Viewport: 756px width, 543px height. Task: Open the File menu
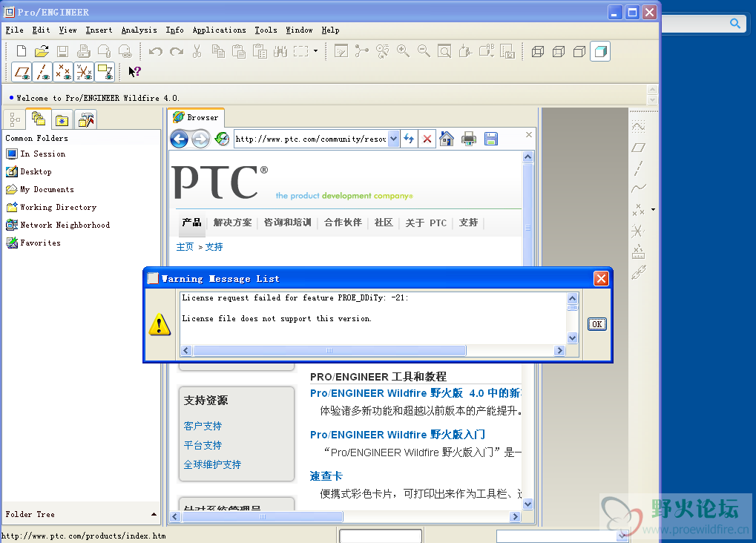14,30
